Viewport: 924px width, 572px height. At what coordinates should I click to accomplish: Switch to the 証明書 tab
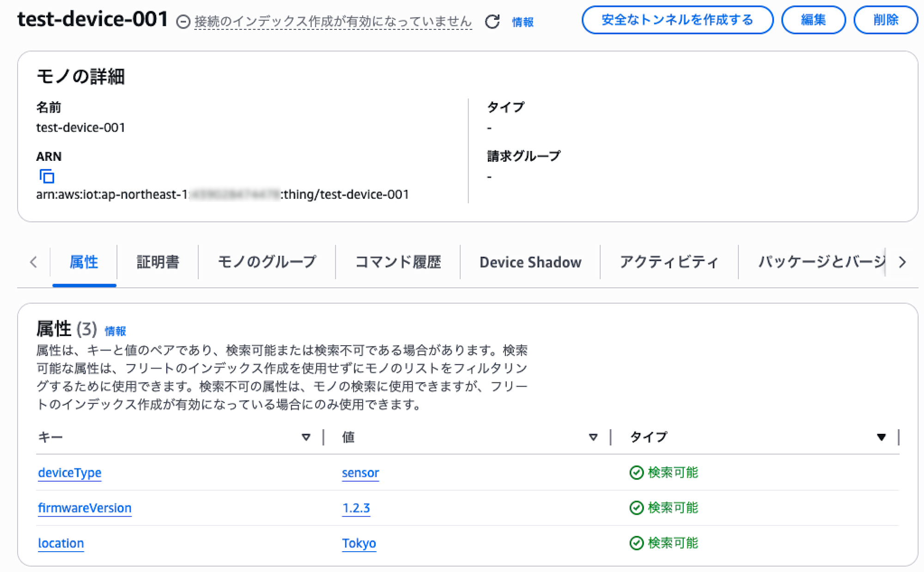[158, 262]
